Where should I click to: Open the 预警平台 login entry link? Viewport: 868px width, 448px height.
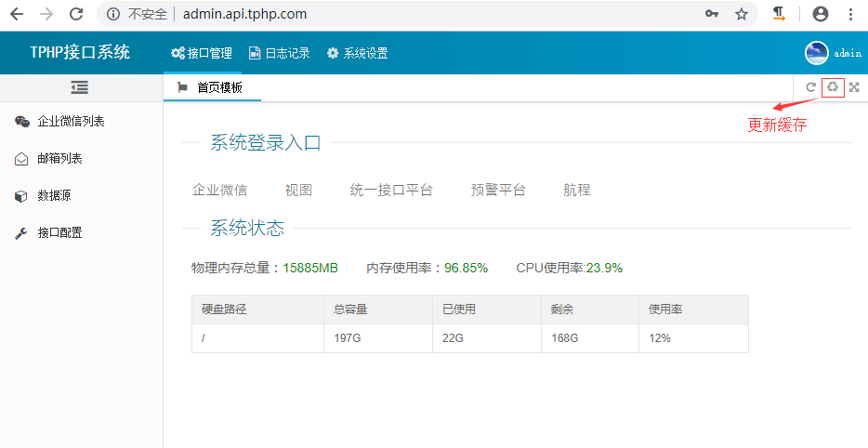498,190
